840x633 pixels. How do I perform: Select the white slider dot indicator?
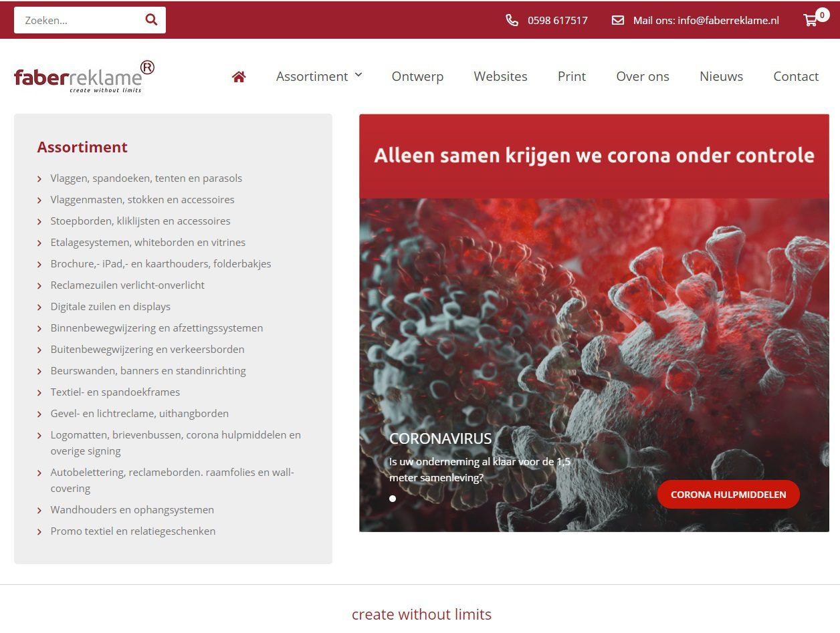click(x=393, y=499)
